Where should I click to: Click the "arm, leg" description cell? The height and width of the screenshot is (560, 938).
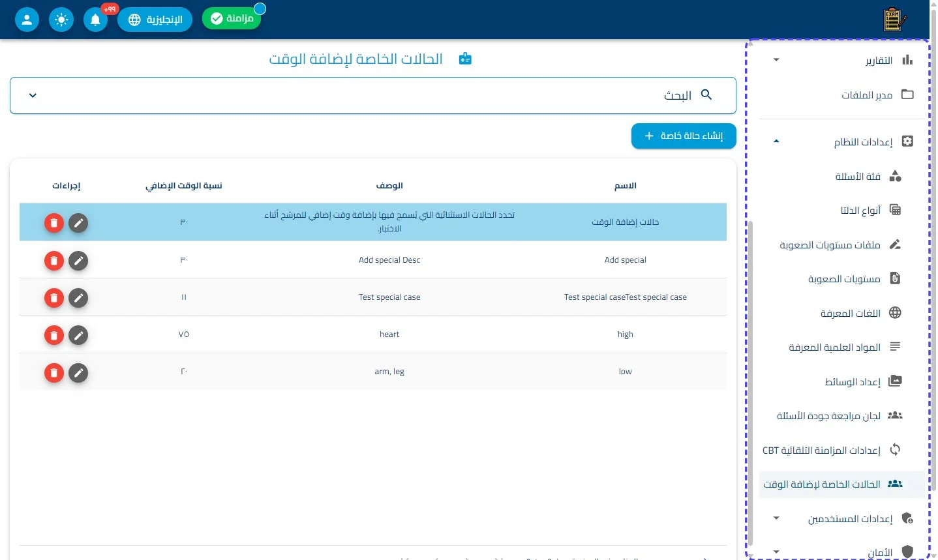[x=389, y=372]
